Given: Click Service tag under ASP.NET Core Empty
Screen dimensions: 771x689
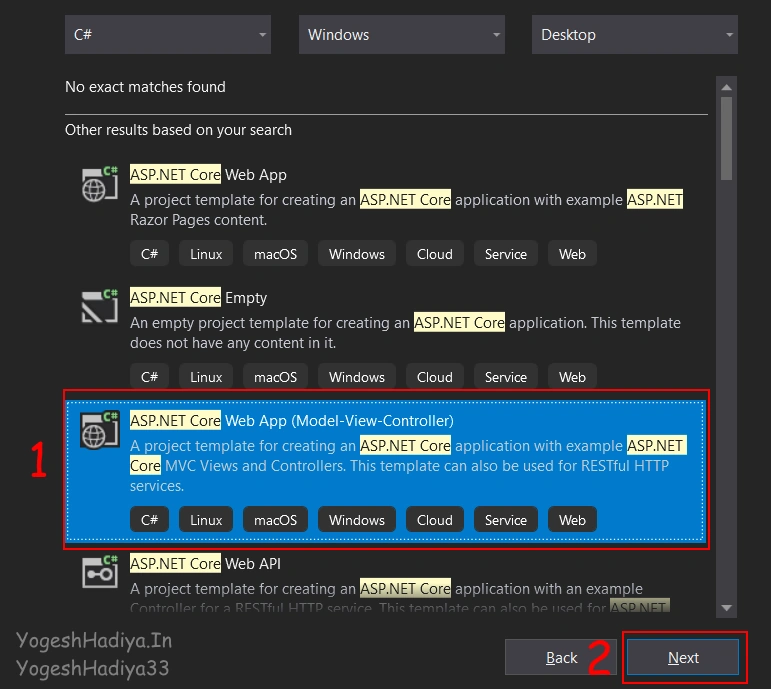Looking at the screenshot, I should 505,377.
